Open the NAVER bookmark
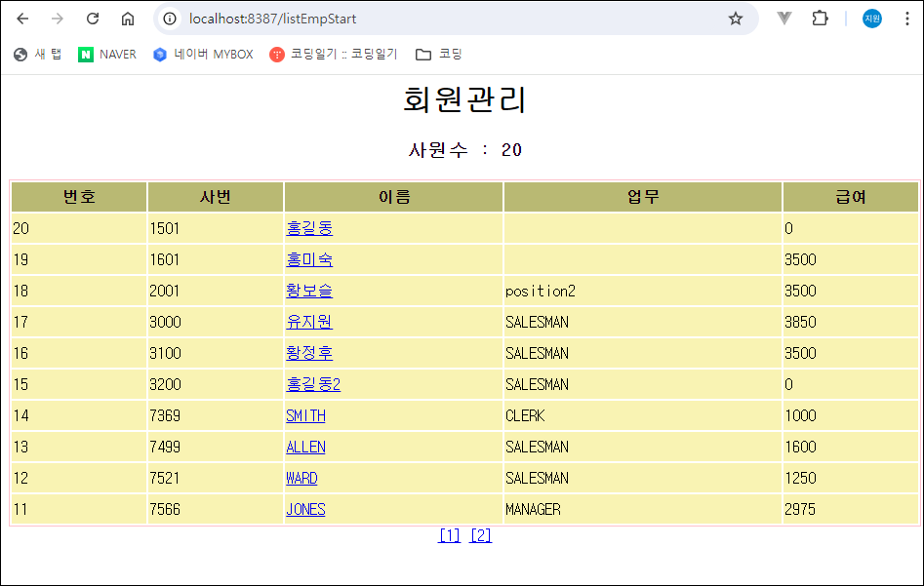 coord(107,55)
